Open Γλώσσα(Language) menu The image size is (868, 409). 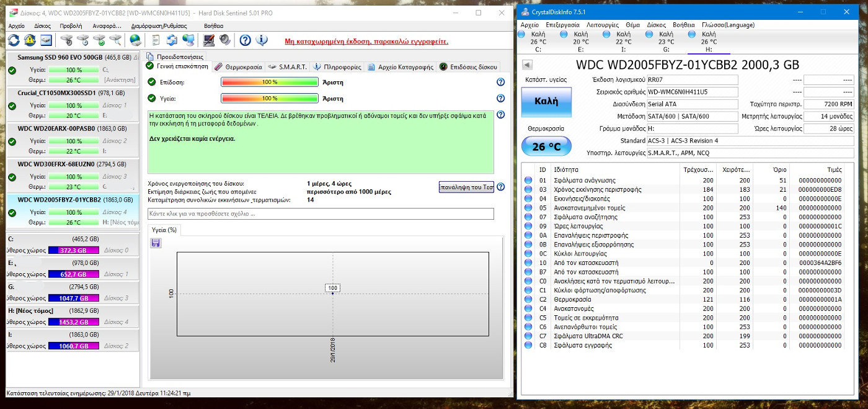[728, 25]
